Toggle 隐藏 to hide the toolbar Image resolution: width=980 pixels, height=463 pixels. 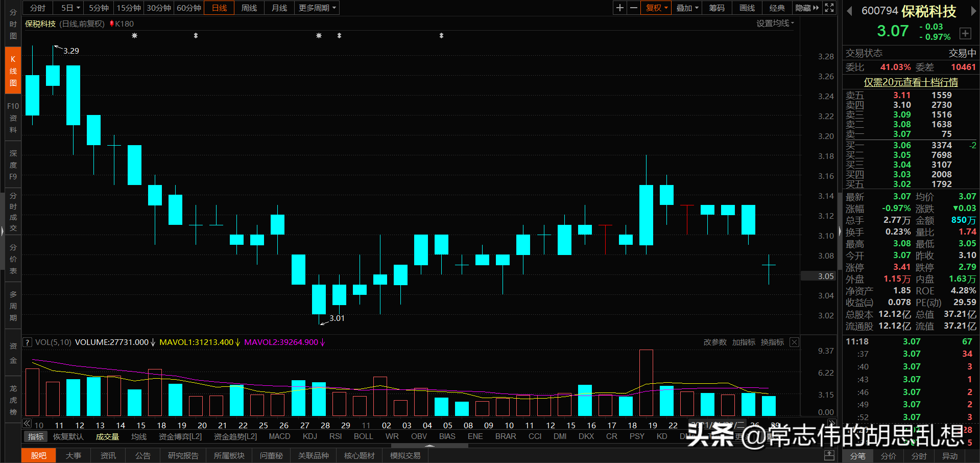point(802,8)
